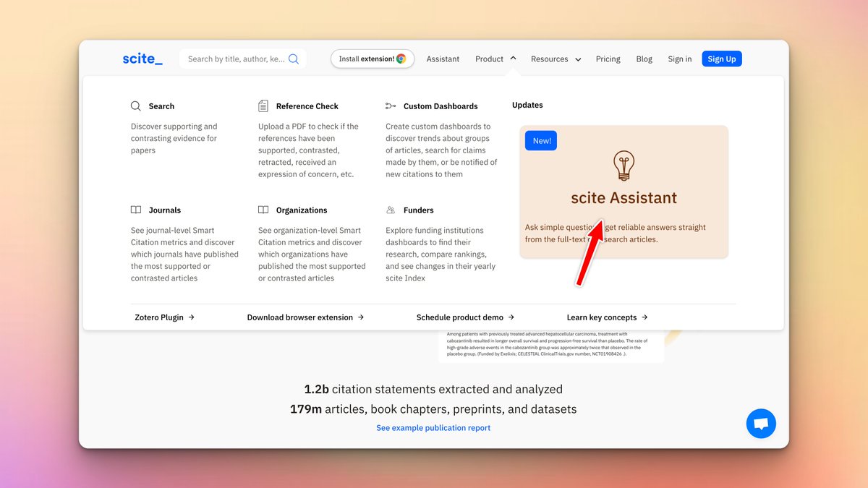Click the Product menu label
The image size is (868, 488).
(489, 59)
